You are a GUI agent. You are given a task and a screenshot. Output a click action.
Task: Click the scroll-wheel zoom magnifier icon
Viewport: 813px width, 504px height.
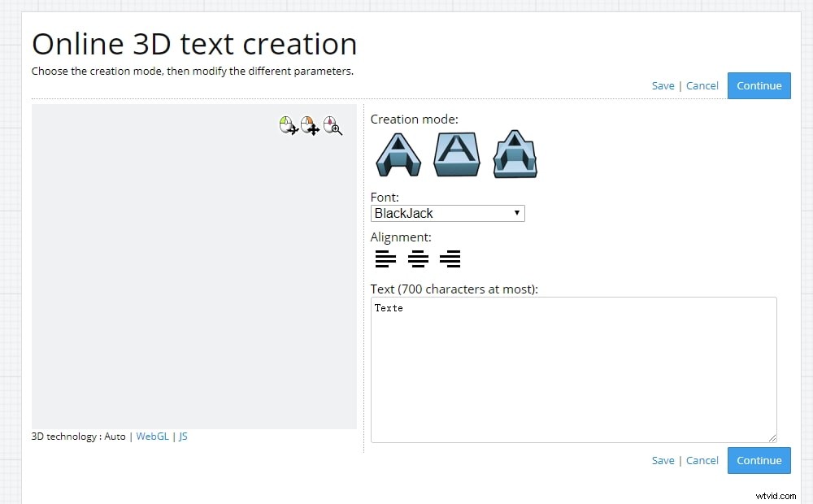[333, 125]
